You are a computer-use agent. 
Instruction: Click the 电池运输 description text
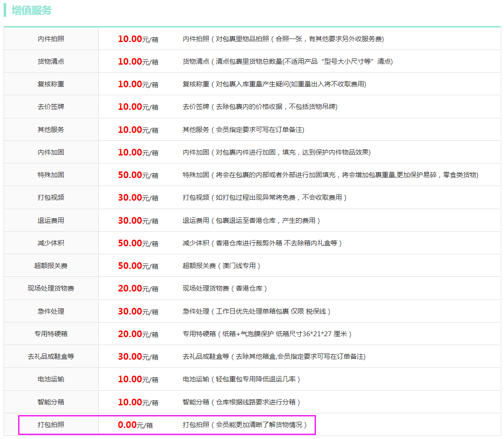click(x=242, y=379)
